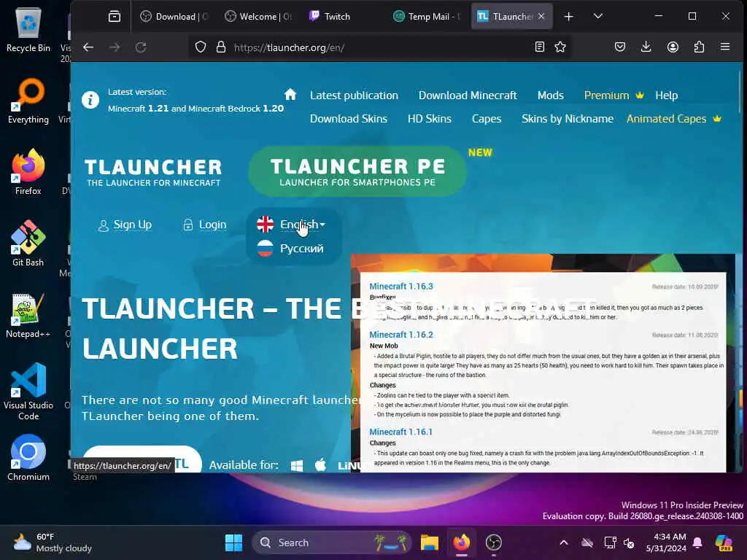
Task: Open HD Skins link
Action: click(429, 119)
